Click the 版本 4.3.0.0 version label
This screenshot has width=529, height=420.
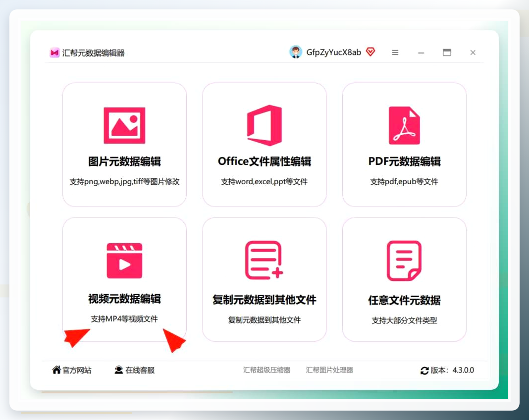(452, 370)
